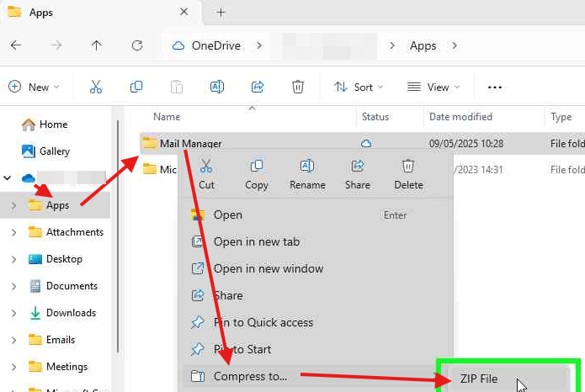
Task: Open the View dropdown menu
Action: [433, 87]
